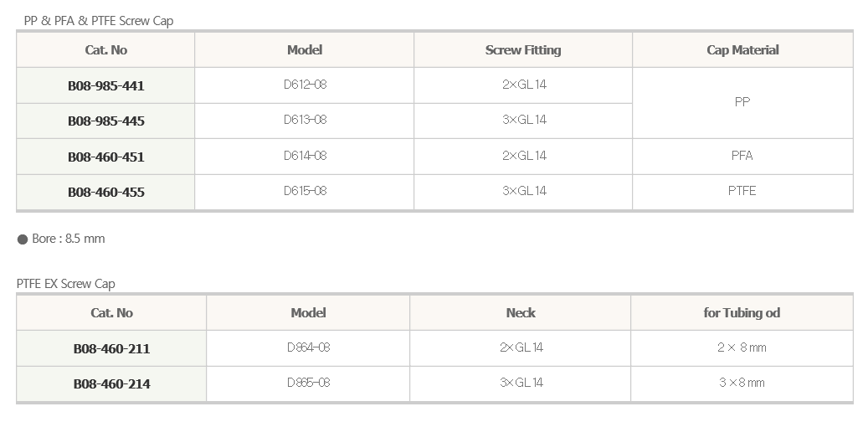868x422 pixels.
Task: Click catalog number B08-460-451
Action: click(105, 157)
